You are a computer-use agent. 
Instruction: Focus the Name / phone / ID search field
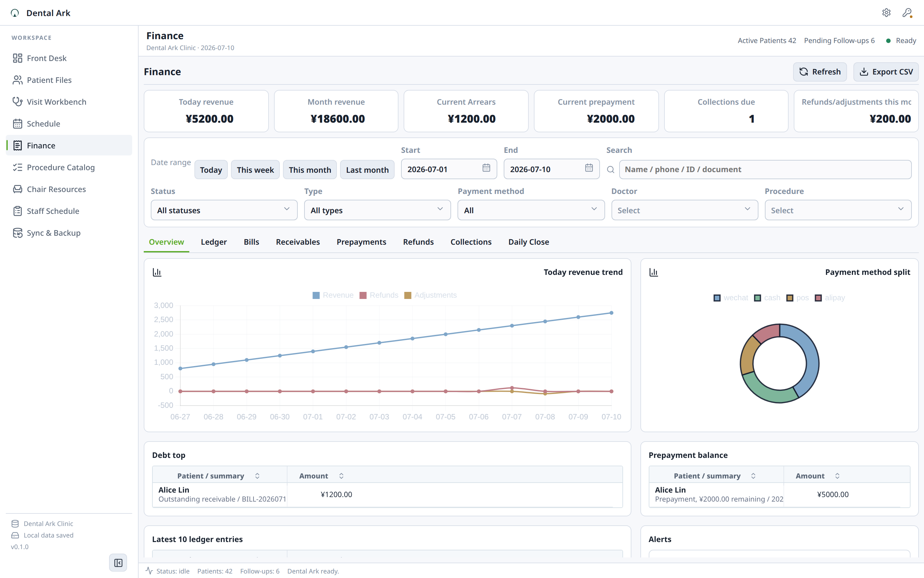pyautogui.click(x=765, y=169)
